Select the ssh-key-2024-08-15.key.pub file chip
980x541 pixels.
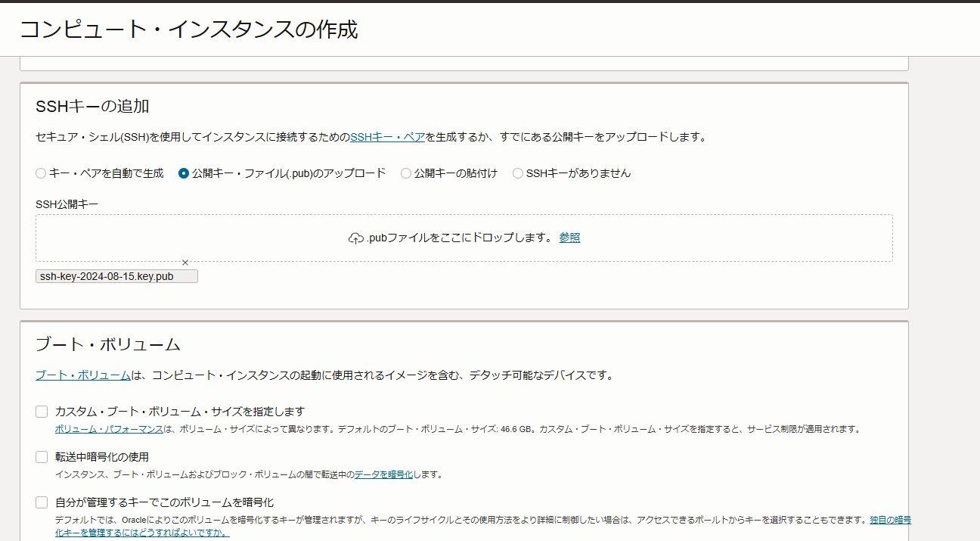(116, 275)
